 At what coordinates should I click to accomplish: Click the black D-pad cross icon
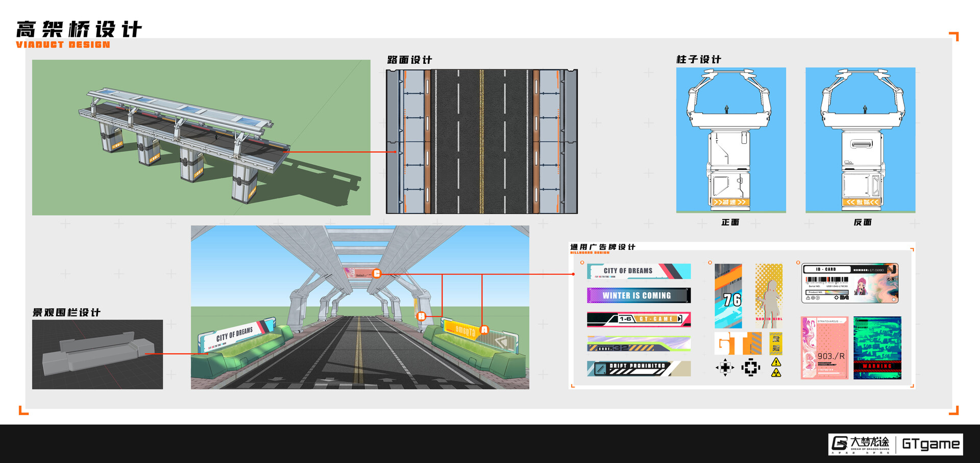pyautogui.click(x=725, y=367)
